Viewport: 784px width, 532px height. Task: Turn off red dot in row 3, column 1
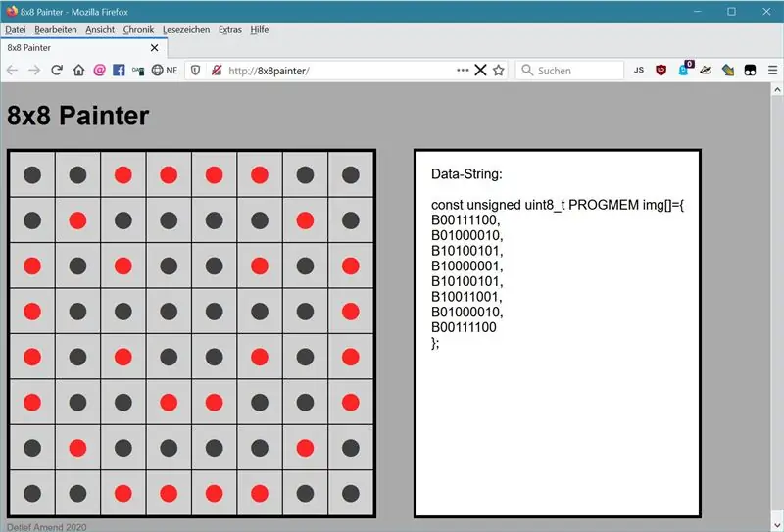(32, 266)
